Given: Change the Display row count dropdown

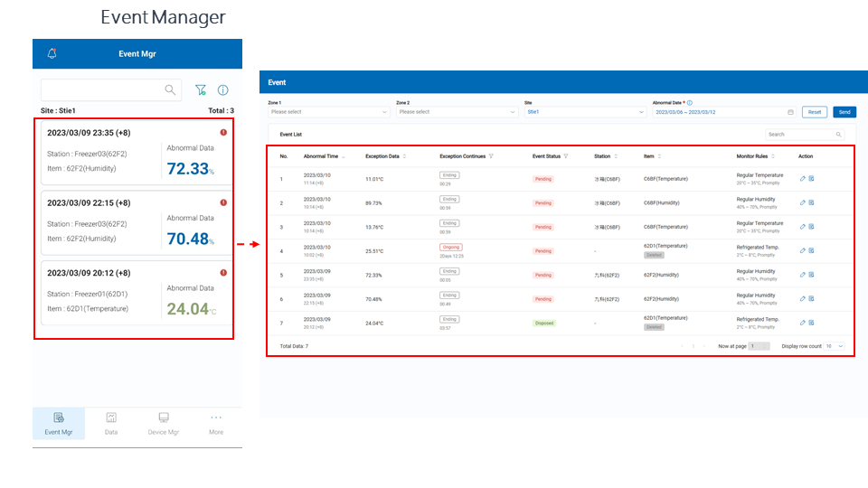Looking at the screenshot, I should click(835, 346).
